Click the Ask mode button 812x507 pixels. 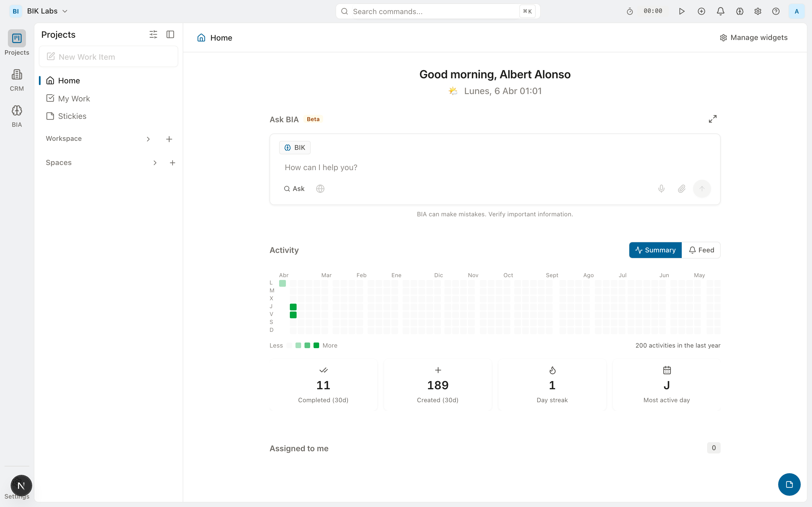tap(294, 189)
